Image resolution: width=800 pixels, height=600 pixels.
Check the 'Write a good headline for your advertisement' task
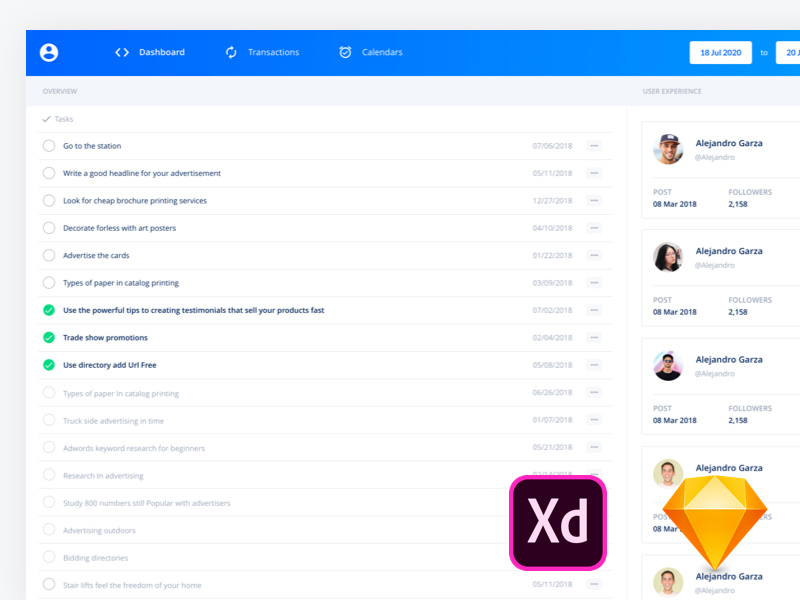tap(48, 172)
